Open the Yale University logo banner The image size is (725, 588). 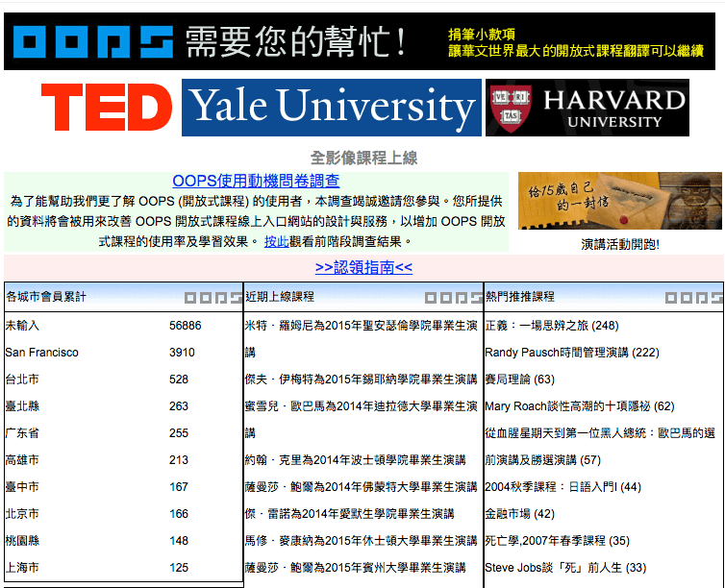[x=331, y=108]
